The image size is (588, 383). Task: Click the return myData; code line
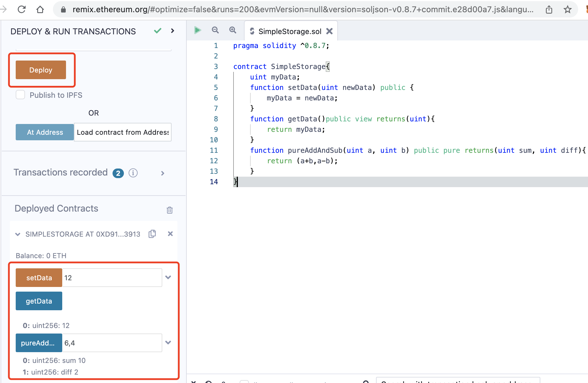click(x=296, y=130)
